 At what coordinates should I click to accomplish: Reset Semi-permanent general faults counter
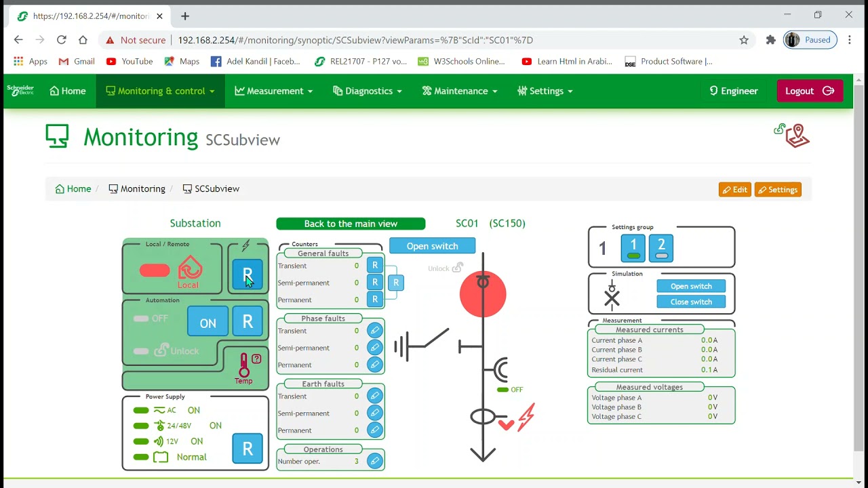(x=375, y=282)
